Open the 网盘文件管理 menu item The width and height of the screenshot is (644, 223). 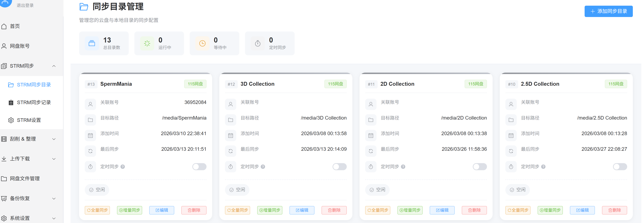(x=25, y=179)
